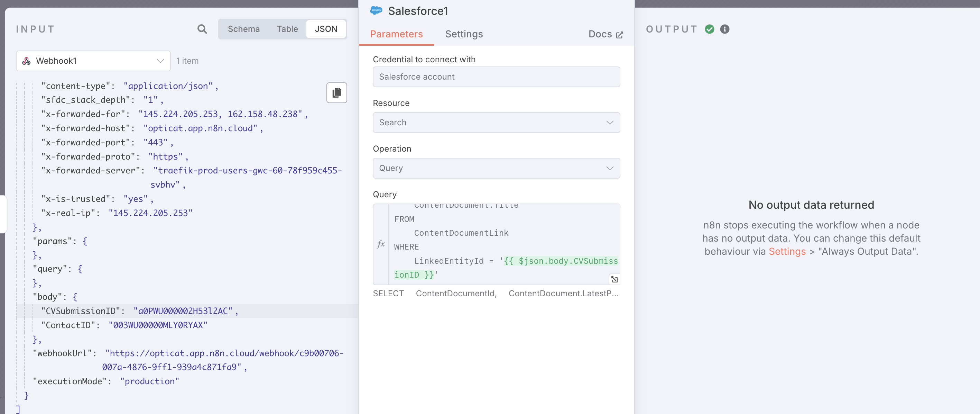Click the ContactID value 003WU00000MLY0RYAX

(158, 325)
